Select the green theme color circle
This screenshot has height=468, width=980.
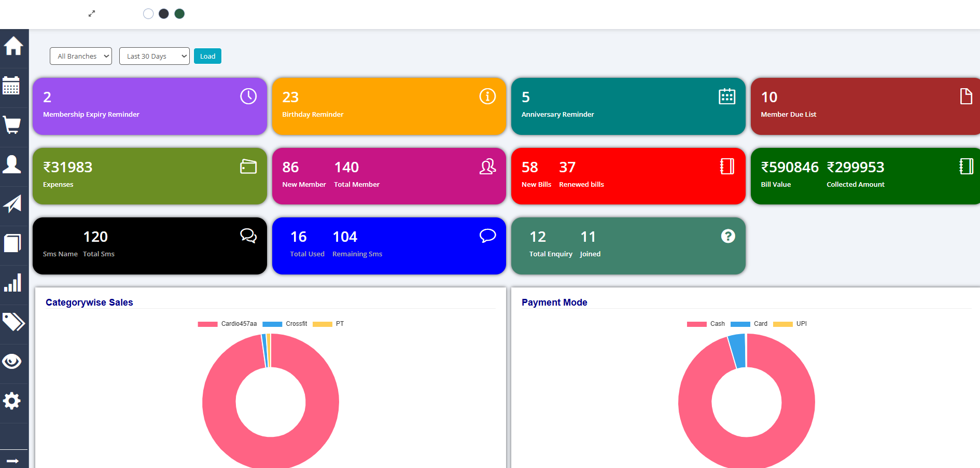pyautogui.click(x=179, y=14)
